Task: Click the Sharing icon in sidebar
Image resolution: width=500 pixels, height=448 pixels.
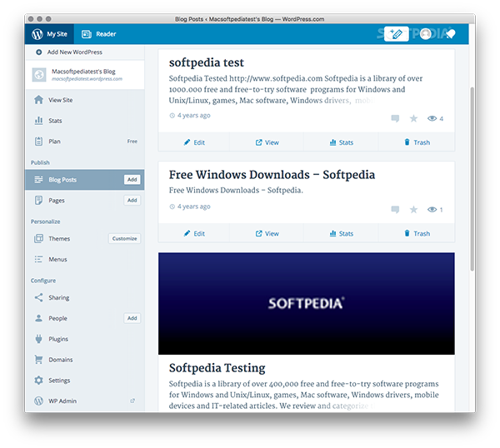Action: pos(38,297)
